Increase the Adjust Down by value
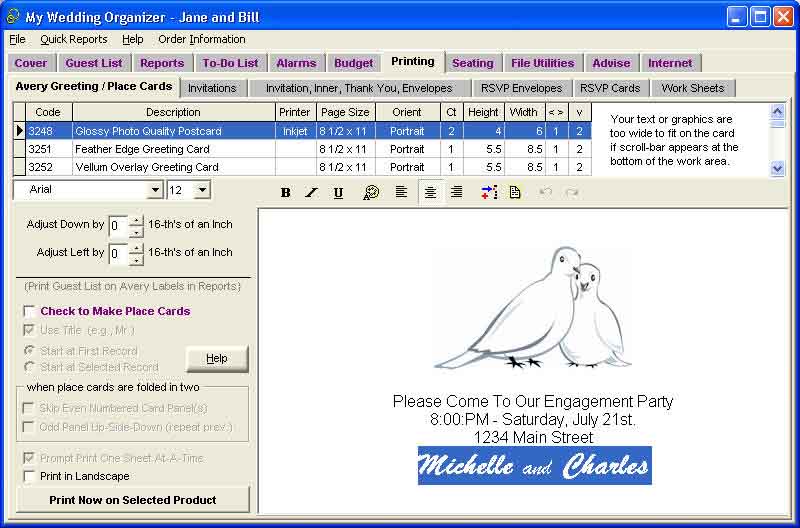This screenshot has width=800, height=528. click(x=136, y=220)
